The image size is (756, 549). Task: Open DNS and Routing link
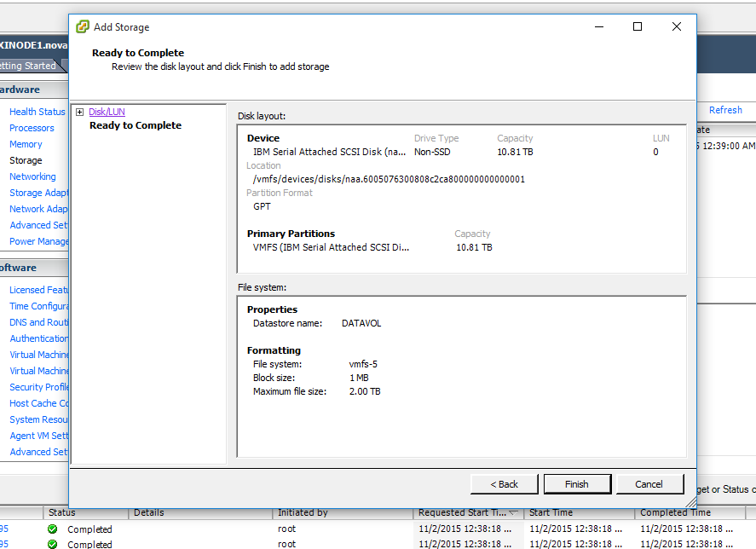tap(38, 322)
